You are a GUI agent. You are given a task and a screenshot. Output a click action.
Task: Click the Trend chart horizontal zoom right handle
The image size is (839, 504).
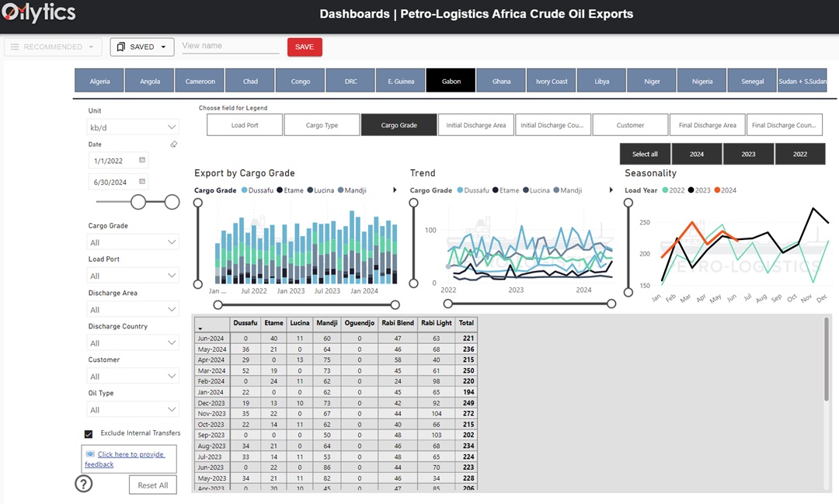[x=611, y=304]
